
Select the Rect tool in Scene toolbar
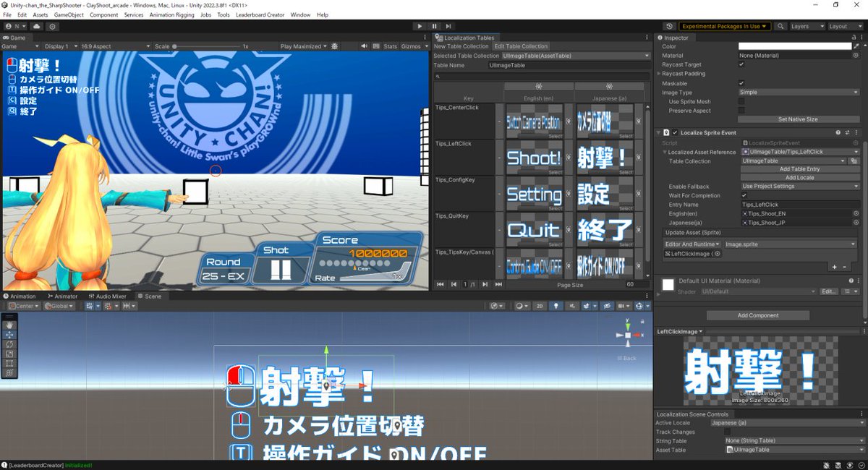pos(9,363)
